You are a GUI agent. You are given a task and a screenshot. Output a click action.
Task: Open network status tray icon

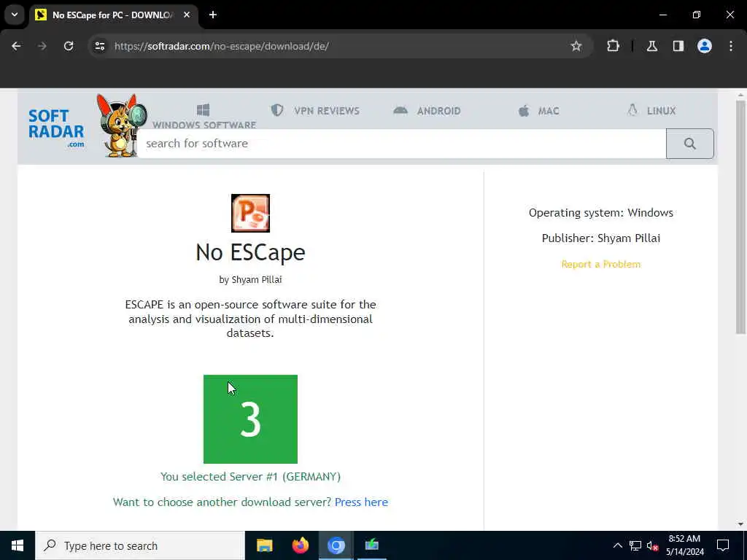[635, 545]
